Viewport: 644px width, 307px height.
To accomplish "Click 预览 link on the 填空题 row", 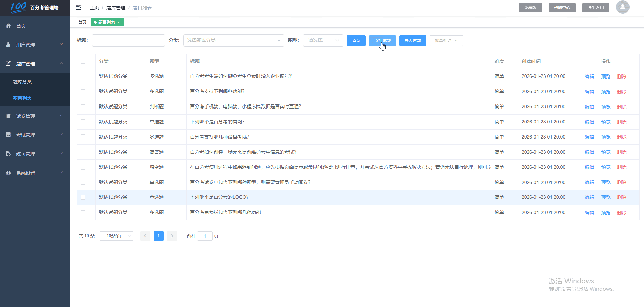I will tap(605, 167).
